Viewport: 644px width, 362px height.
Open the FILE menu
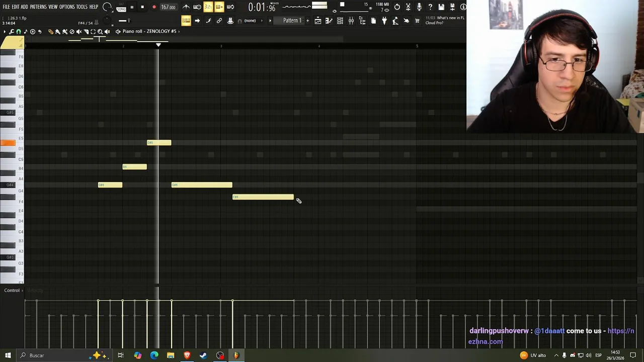point(6,7)
